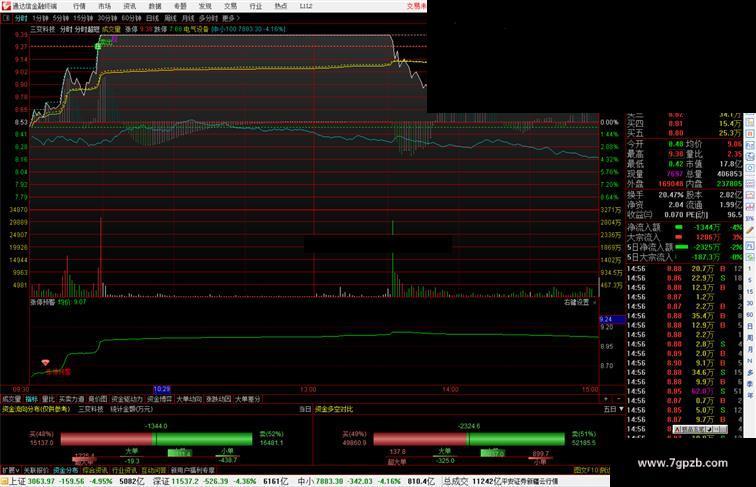Open the 关联报价 bottom tab
The image size is (756, 487).
click(x=36, y=470)
